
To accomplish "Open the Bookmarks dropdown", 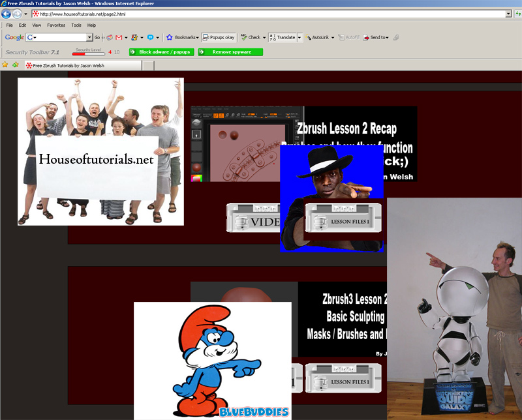I will point(187,38).
